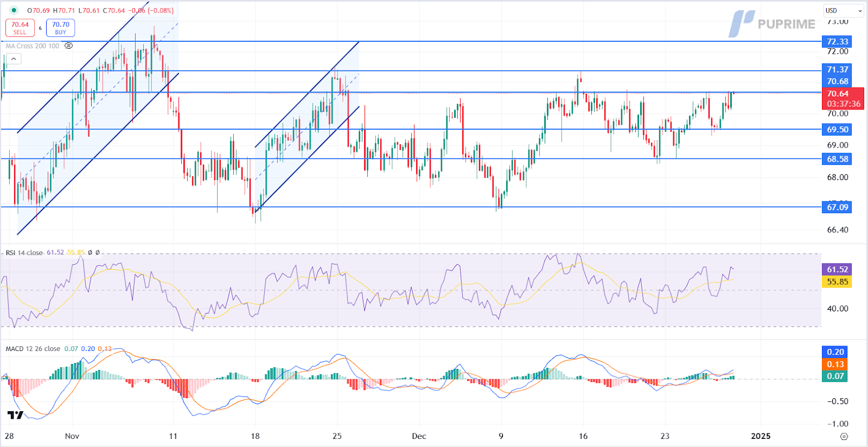Click the 72.33 price line label
The height and width of the screenshot is (447, 868).
point(837,42)
